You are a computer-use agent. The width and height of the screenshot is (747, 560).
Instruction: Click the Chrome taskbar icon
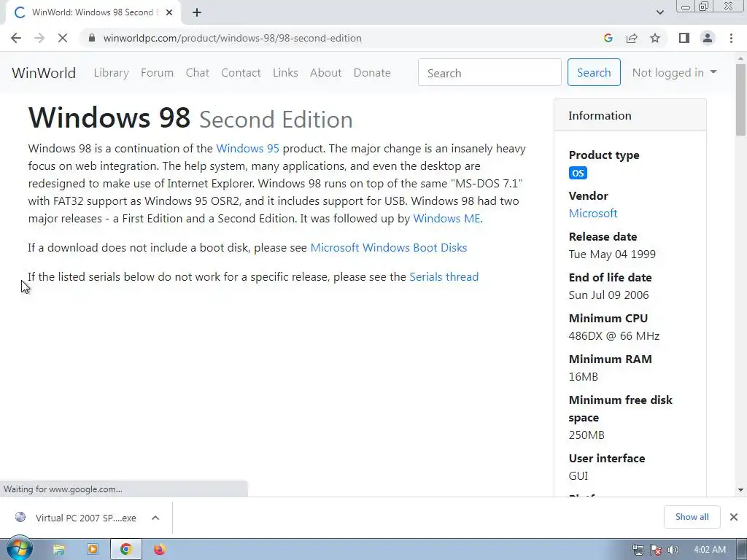coord(125,550)
